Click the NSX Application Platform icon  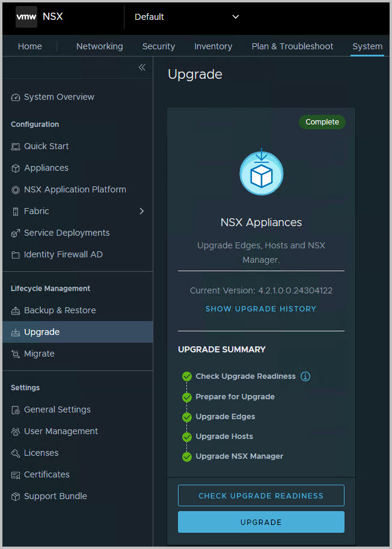pos(16,190)
